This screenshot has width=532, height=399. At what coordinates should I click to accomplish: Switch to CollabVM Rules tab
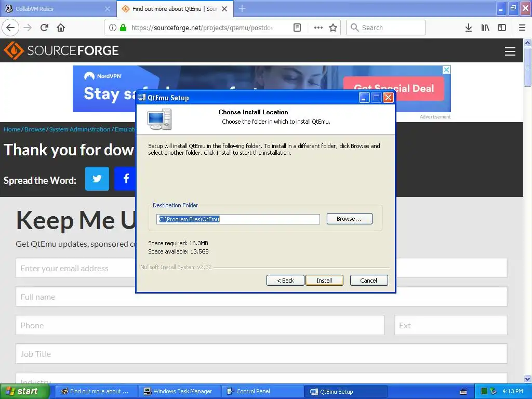pos(58,9)
